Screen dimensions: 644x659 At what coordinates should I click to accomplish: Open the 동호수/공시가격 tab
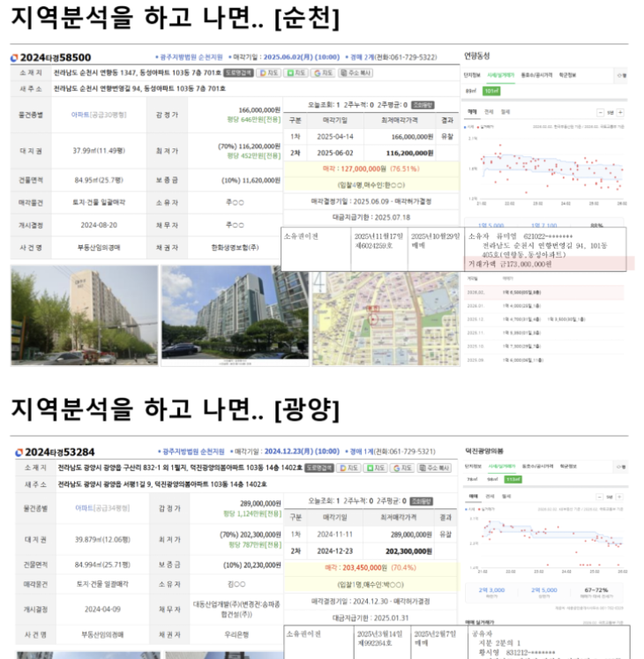(535, 76)
